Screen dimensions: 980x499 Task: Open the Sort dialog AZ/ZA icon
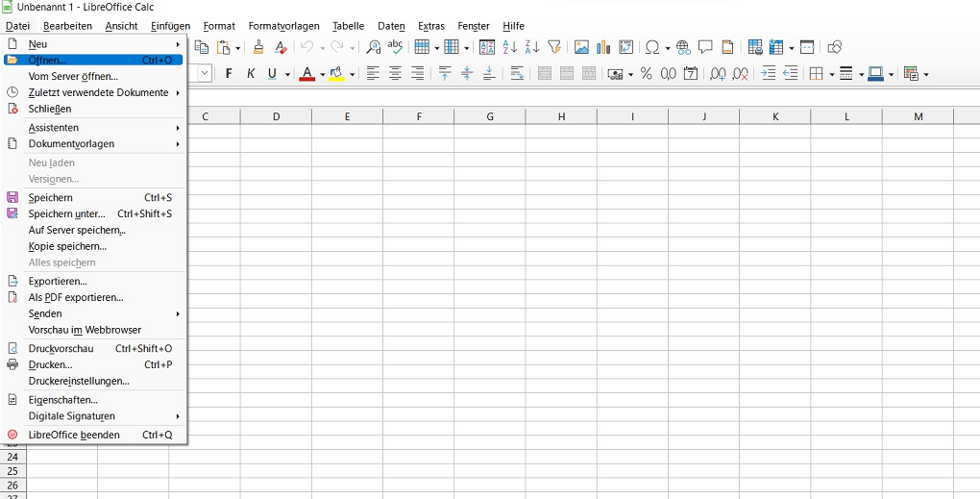point(487,47)
